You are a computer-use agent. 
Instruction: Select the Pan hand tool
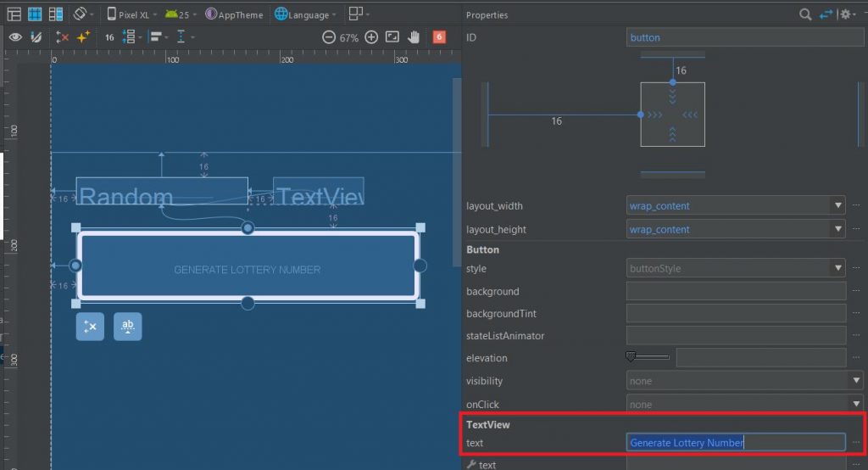tap(414, 37)
